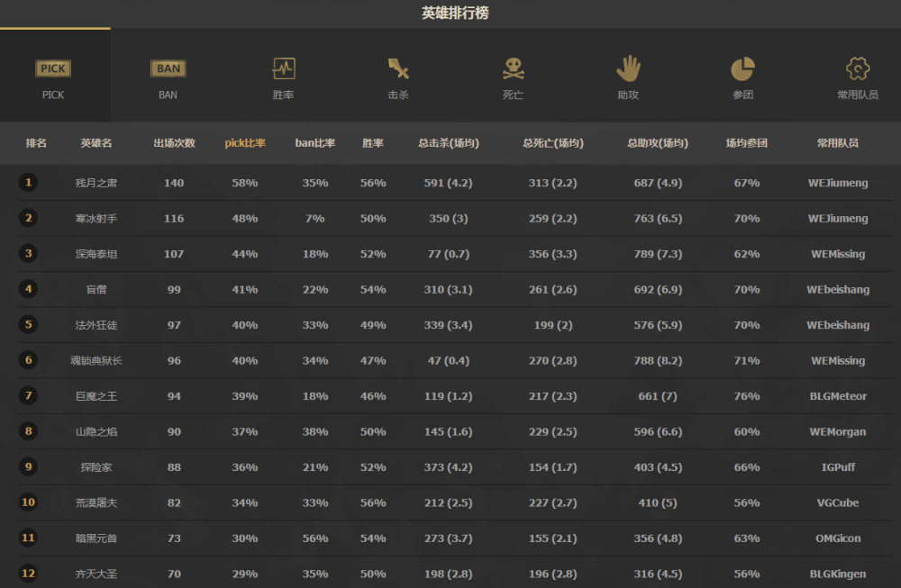This screenshot has height=588, width=901.
Task: Click rank badge number 2
Action: [28, 218]
